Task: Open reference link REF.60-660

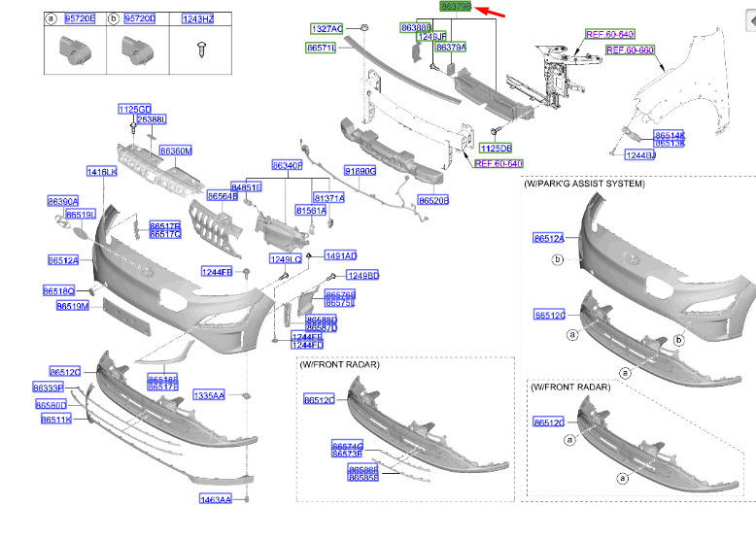Action: click(x=630, y=51)
